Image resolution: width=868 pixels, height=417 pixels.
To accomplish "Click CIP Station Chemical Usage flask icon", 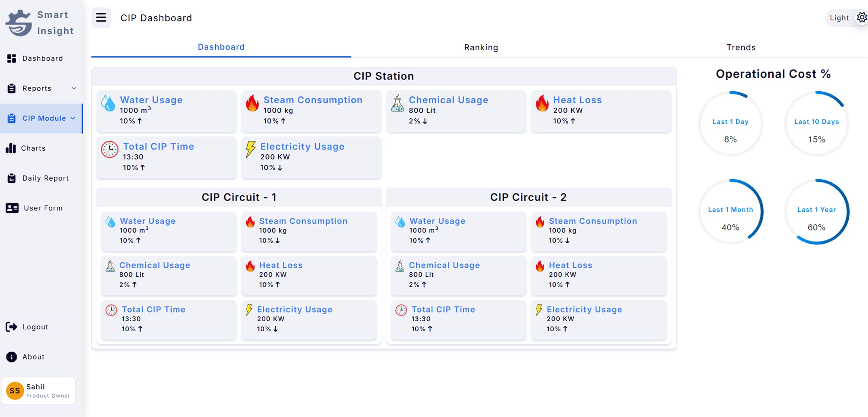I will (x=397, y=103).
